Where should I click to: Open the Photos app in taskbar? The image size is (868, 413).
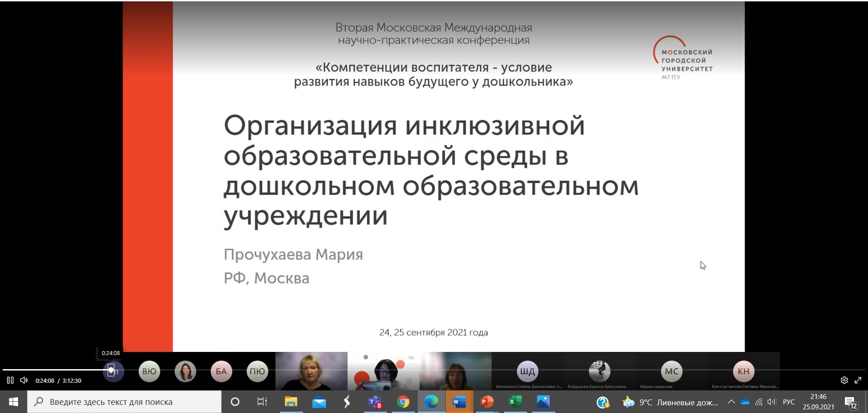tap(543, 402)
